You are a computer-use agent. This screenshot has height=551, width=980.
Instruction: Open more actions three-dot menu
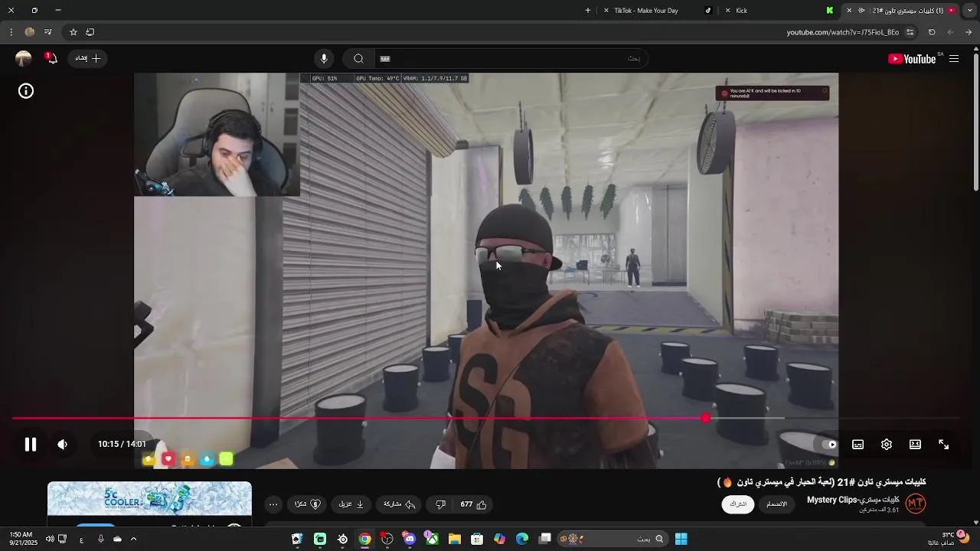pos(273,504)
